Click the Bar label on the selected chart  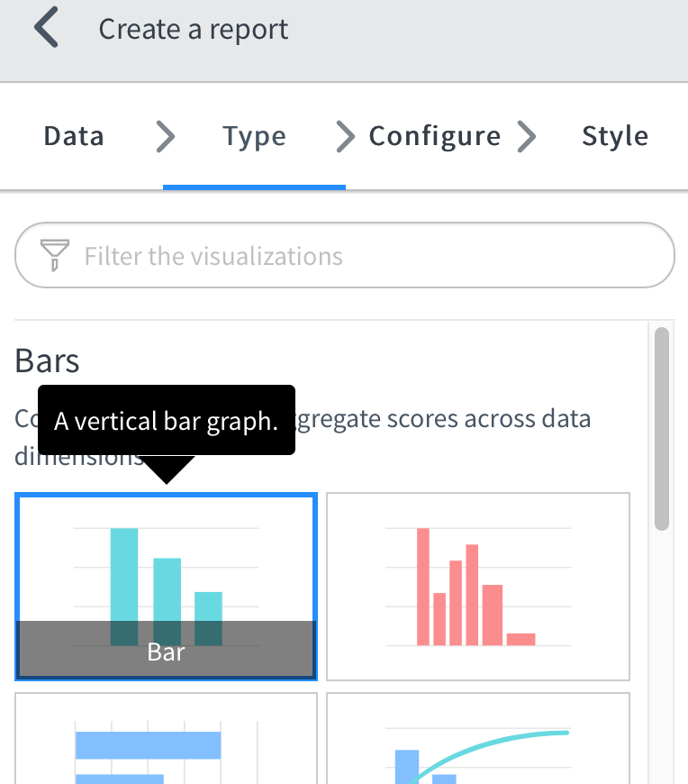(166, 651)
